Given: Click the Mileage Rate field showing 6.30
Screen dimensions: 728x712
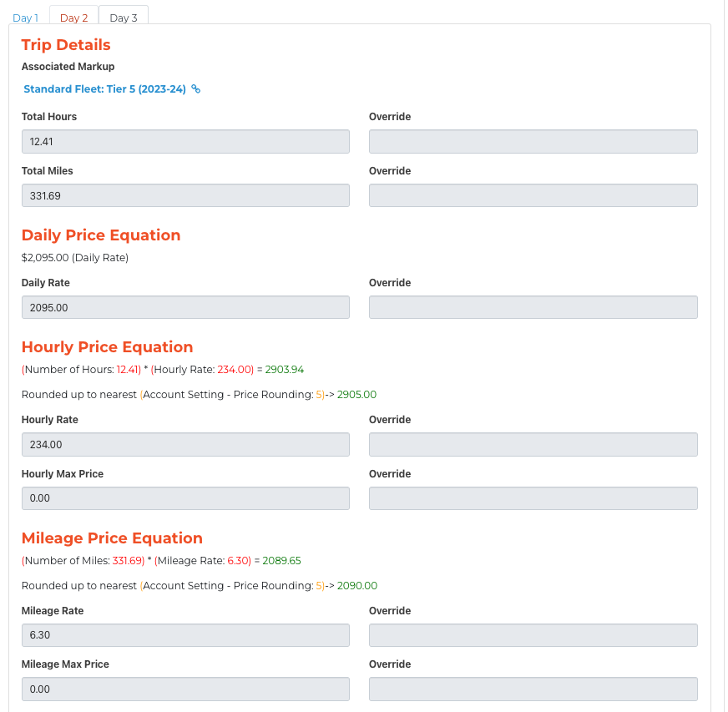Looking at the screenshot, I should [x=185, y=635].
